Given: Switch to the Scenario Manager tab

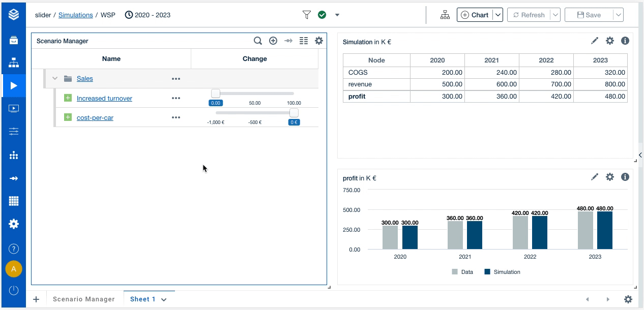Looking at the screenshot, I should coord(84,299).
